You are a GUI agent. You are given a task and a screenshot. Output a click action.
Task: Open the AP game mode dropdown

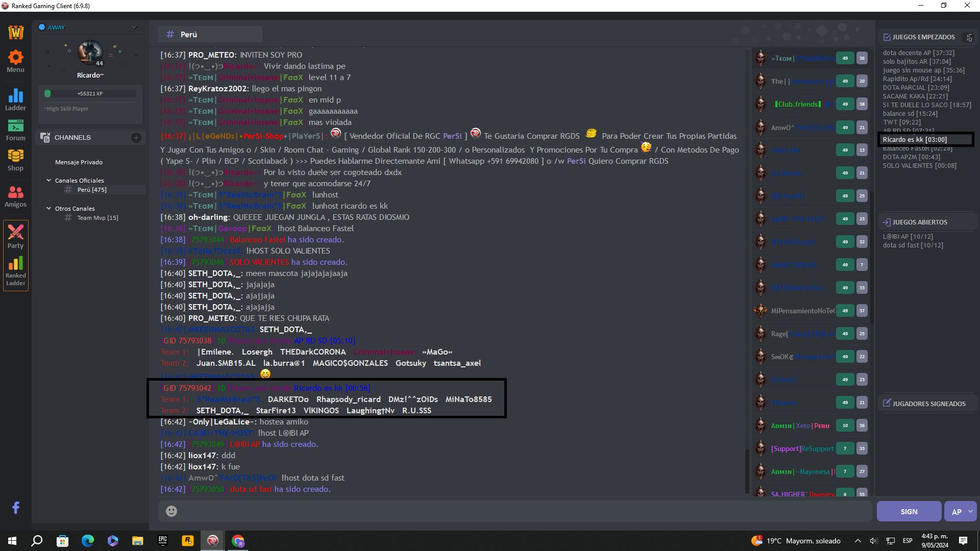[960, 511]
